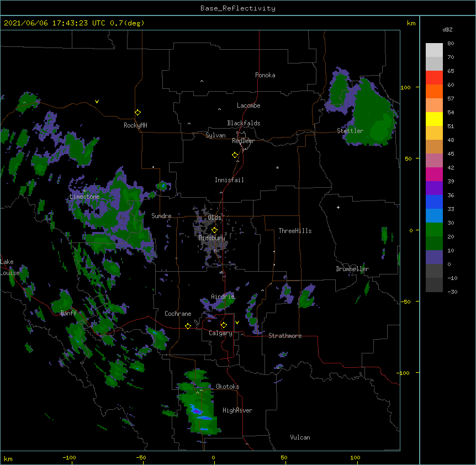Click the strong blue echo core near HighRiver
Screen dimensions: 476x465
196,411
